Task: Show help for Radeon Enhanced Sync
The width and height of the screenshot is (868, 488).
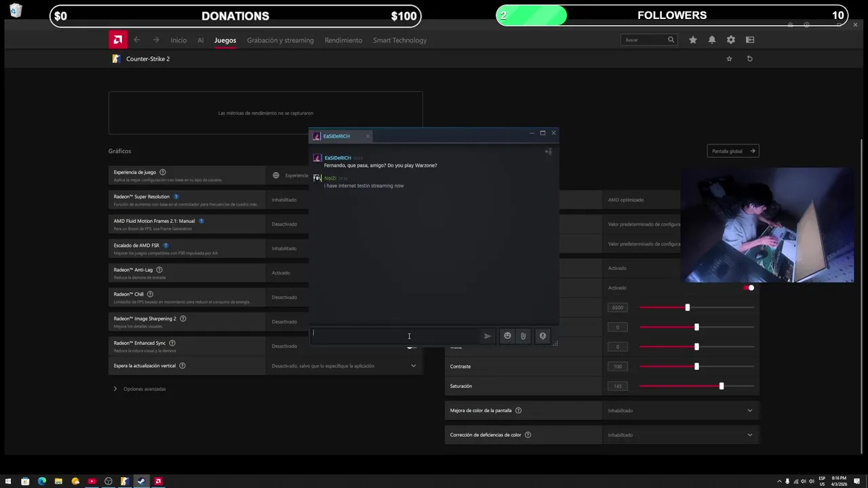Action: point(172,343)
